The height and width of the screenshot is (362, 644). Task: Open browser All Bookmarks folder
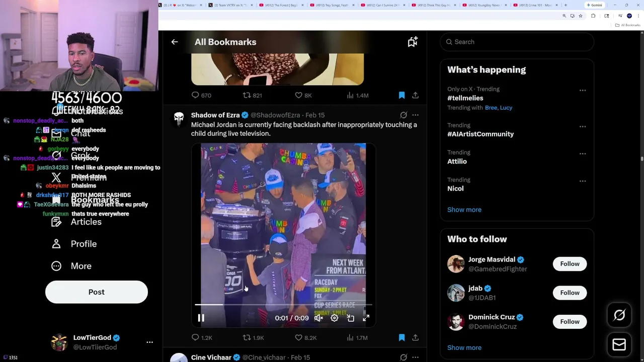[x=628, y=25]
